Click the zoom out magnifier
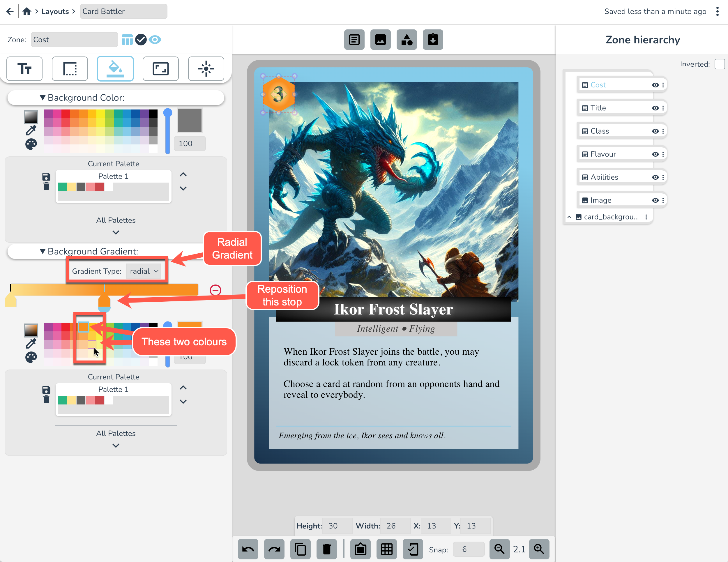728x562 pixels. click(499, 549)
